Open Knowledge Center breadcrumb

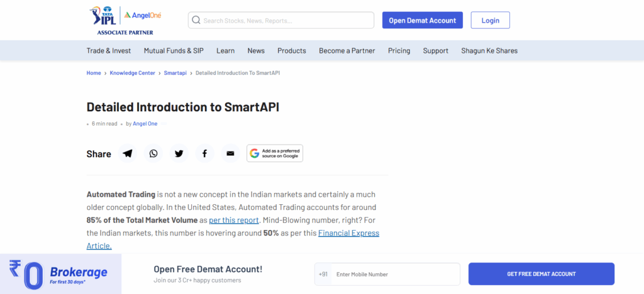coord(132,73)
